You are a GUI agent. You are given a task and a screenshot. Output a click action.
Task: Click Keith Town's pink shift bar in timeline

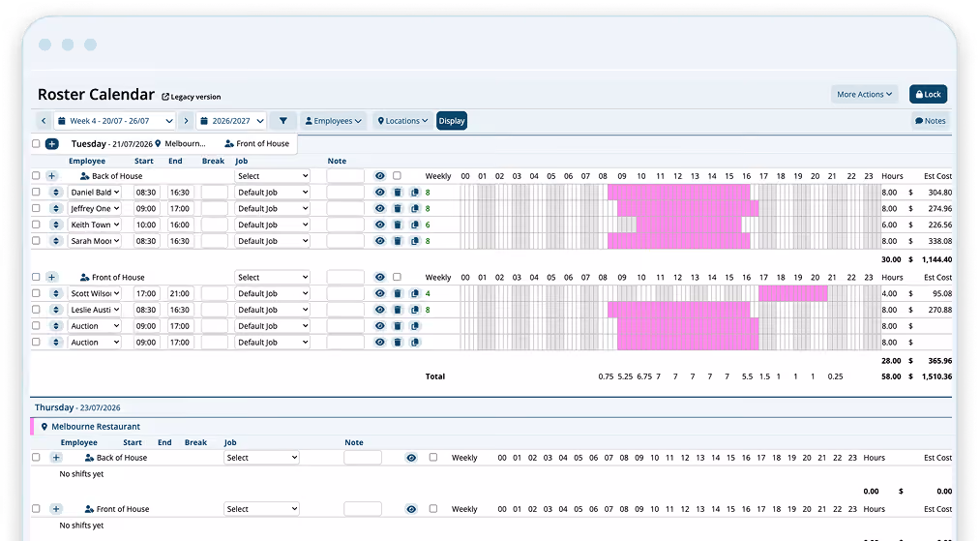[689, 225]
